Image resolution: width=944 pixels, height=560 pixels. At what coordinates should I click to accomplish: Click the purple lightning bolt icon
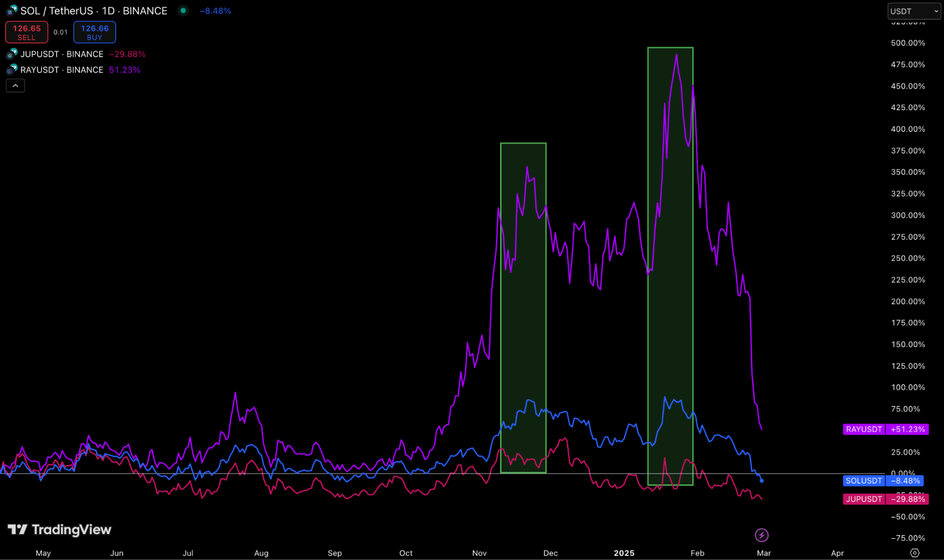point(761,535)
